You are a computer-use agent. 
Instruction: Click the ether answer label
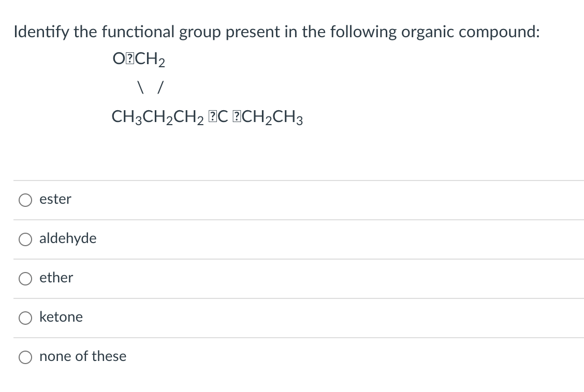[57, 278]
